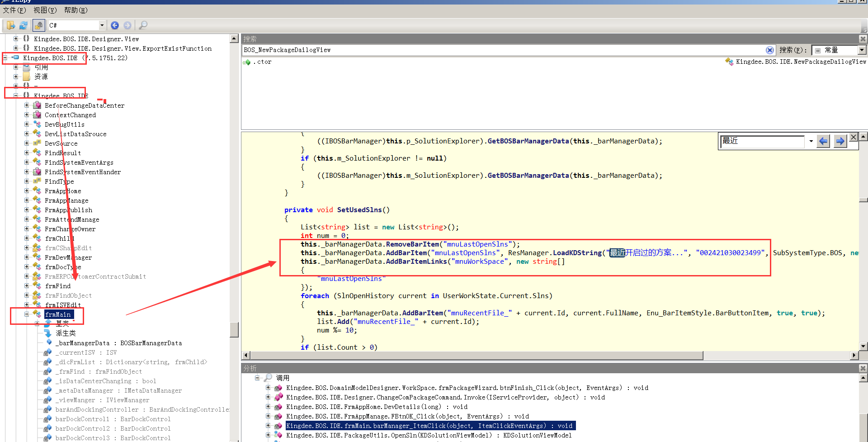
Task: Toggle show internal types toolbar button
Action: [39, 25]
